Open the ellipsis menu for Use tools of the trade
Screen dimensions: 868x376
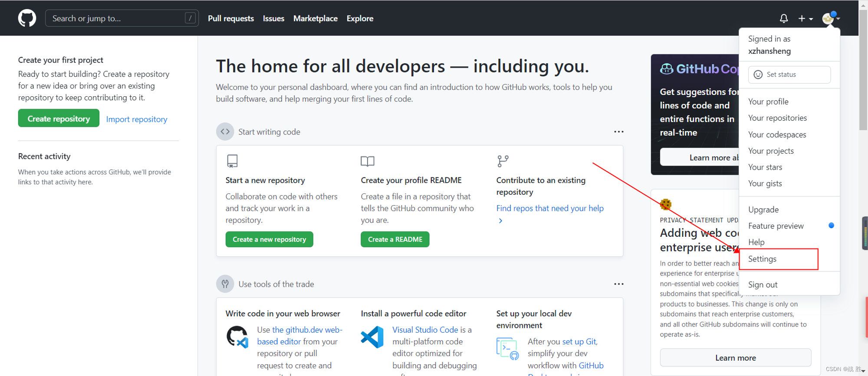pyautogui.click(x=618, y=284)
